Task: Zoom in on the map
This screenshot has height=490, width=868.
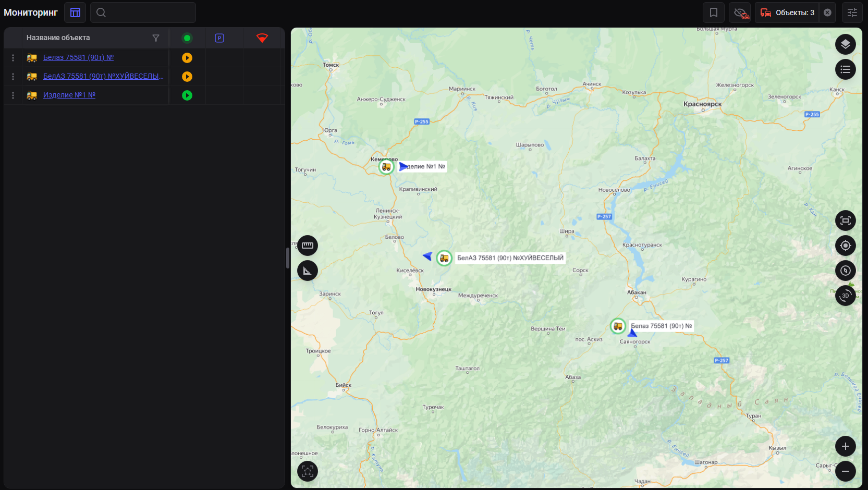Action: point(845,446)
